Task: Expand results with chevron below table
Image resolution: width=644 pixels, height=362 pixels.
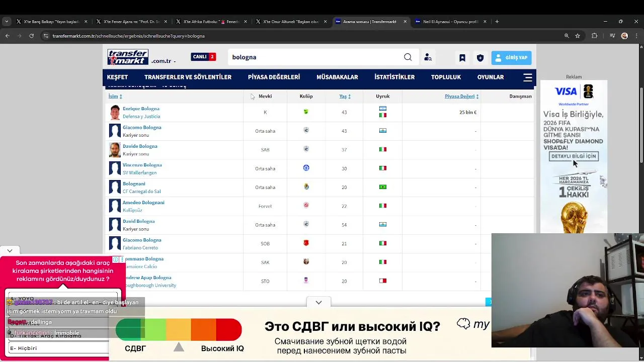Action: pyautogui.click(x=318, y=302)
